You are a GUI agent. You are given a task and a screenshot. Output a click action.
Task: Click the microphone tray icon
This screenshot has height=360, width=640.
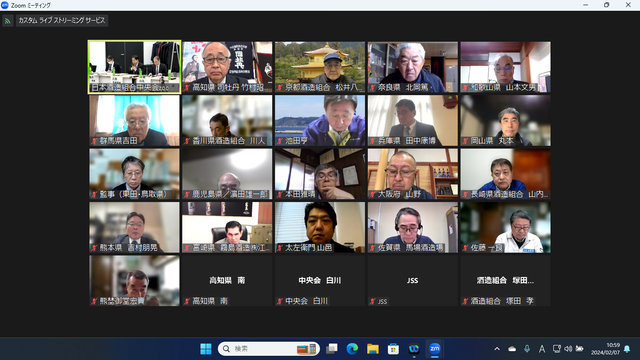pos(527,349)
